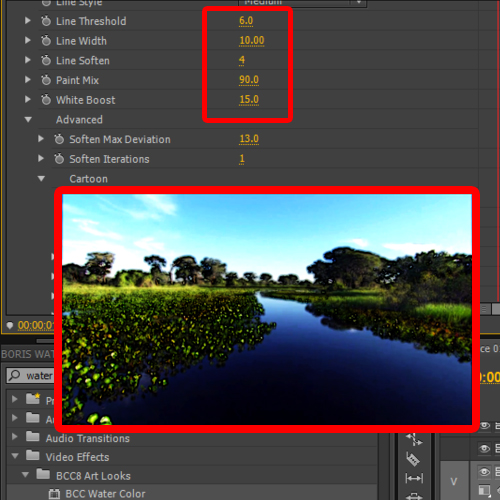Toggle animation stopwatch for Line Width
This screenshot has height=500, width=500.
coord(46,41)
